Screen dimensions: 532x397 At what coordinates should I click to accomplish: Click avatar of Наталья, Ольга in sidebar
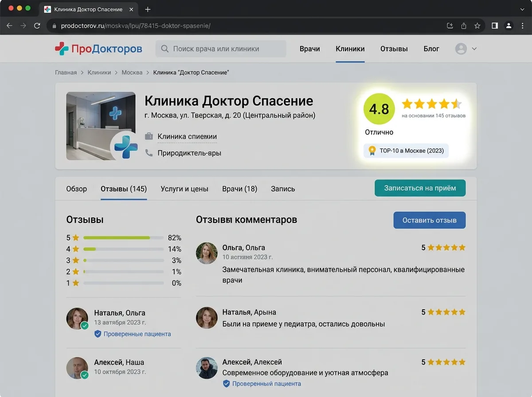(x=77, y=319)
